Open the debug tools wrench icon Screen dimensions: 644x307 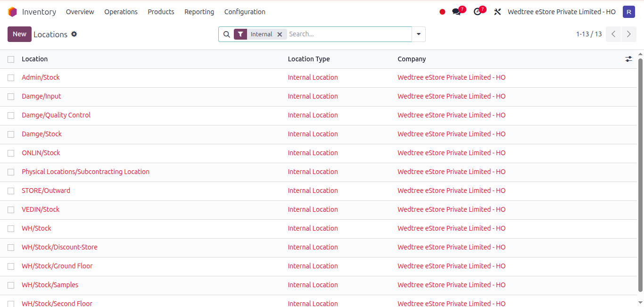point(497,12)
